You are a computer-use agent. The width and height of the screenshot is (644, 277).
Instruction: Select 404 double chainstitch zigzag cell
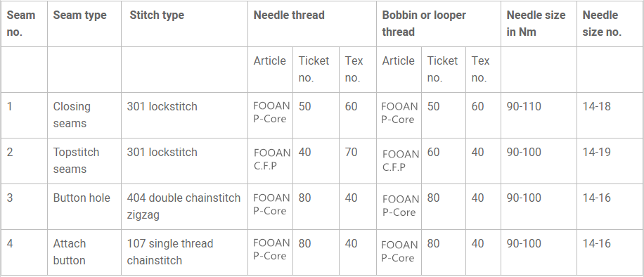click(x=184, y=206)
